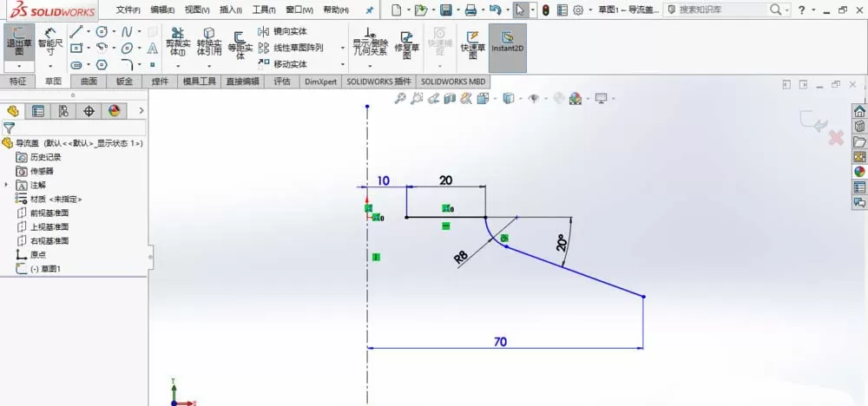
Task: Switch to the SOLIDWORKS MBD tab
Action: pos(453,82)
